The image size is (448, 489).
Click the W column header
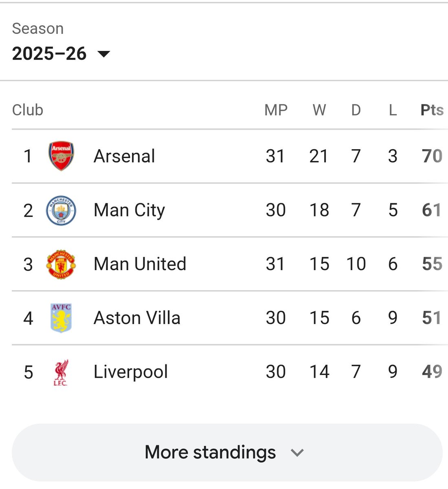tap(319, 110)
